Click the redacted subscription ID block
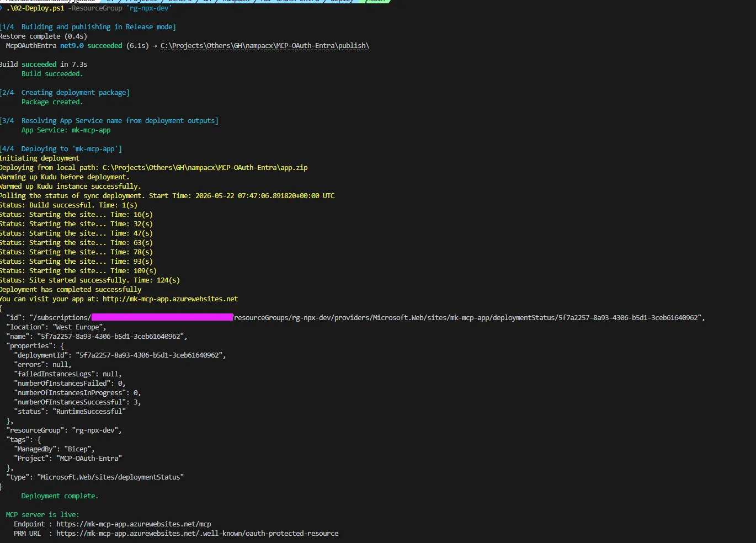Viewport: 756px width, 543px height. pos(162,317)
